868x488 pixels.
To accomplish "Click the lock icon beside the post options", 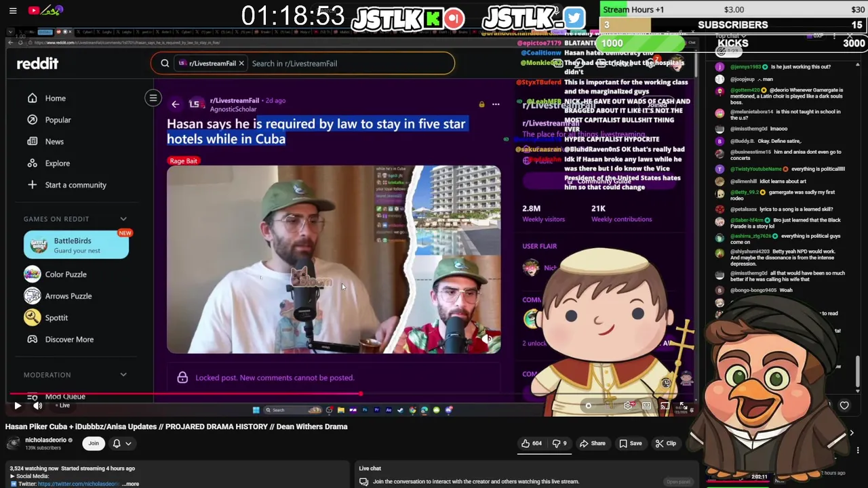I will tap(481, 104).
